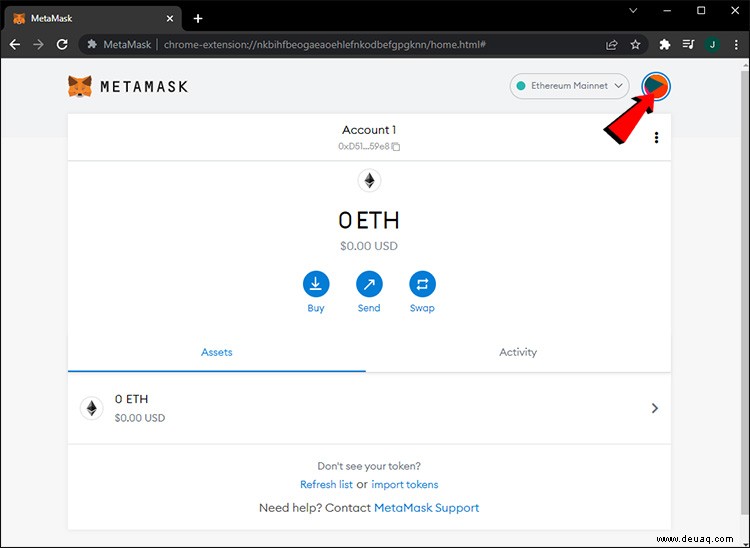Select the MetaMask browser tab

pyautogui.click(x=93, y=19)
